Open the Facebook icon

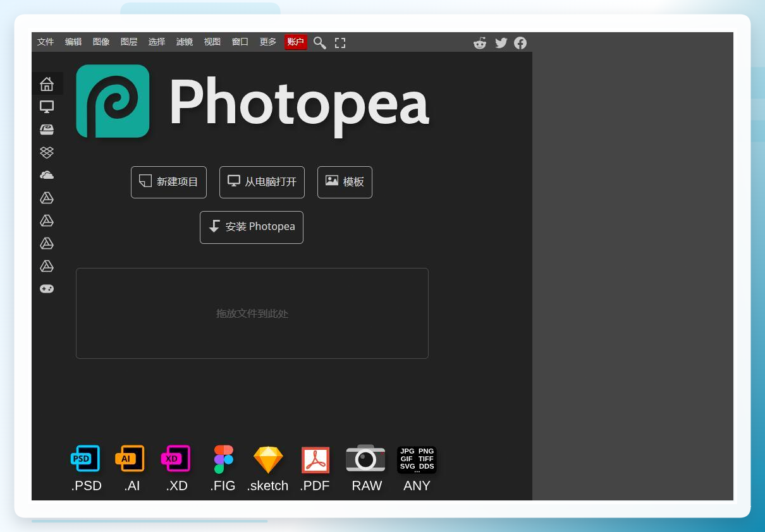click(x=520, y=43)
